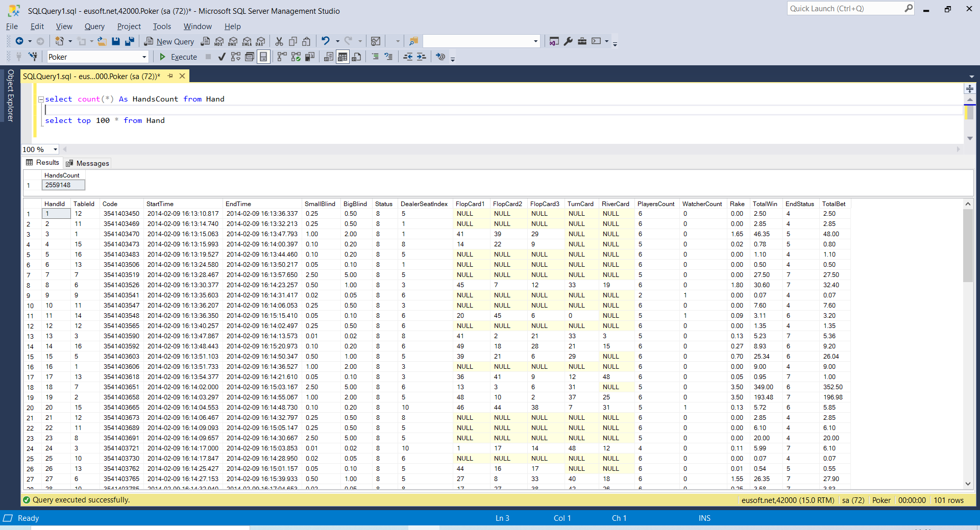This screenshot has height=530, width=980.
Task: Click the New Query button
Action: pos(169,41)
